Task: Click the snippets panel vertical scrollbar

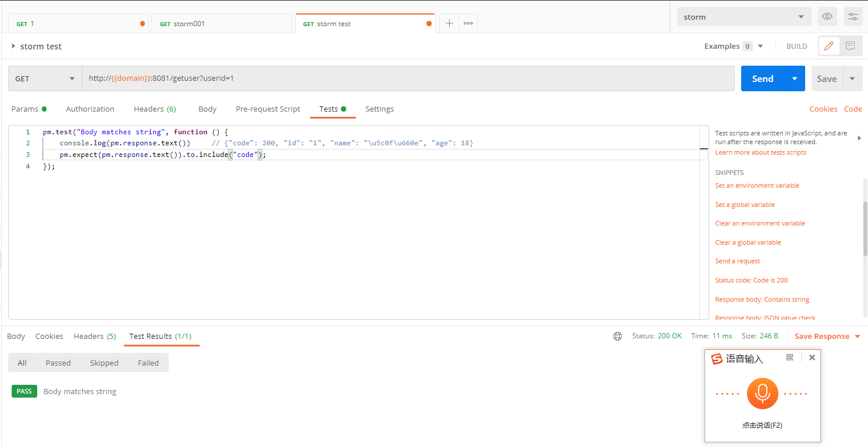Action: (x=865, y=228)
